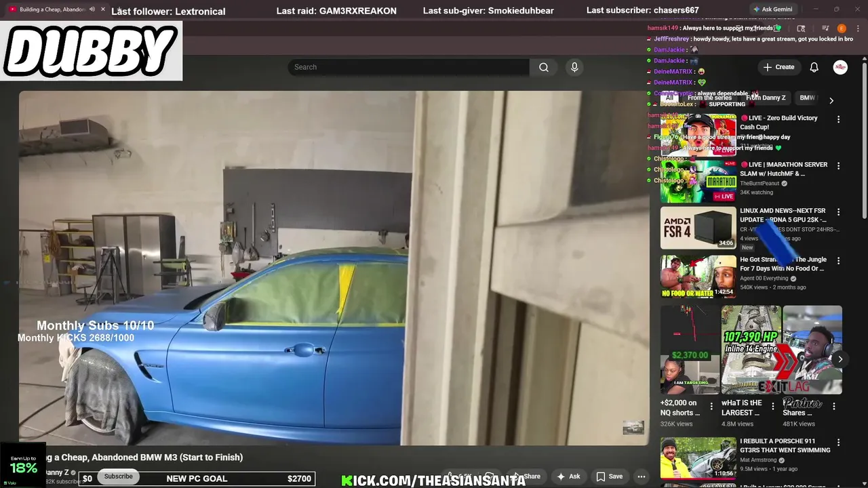Open the MARATHON live stream thumbnail
This screenshot has width=868, height=488.
[x=698, y=182]
